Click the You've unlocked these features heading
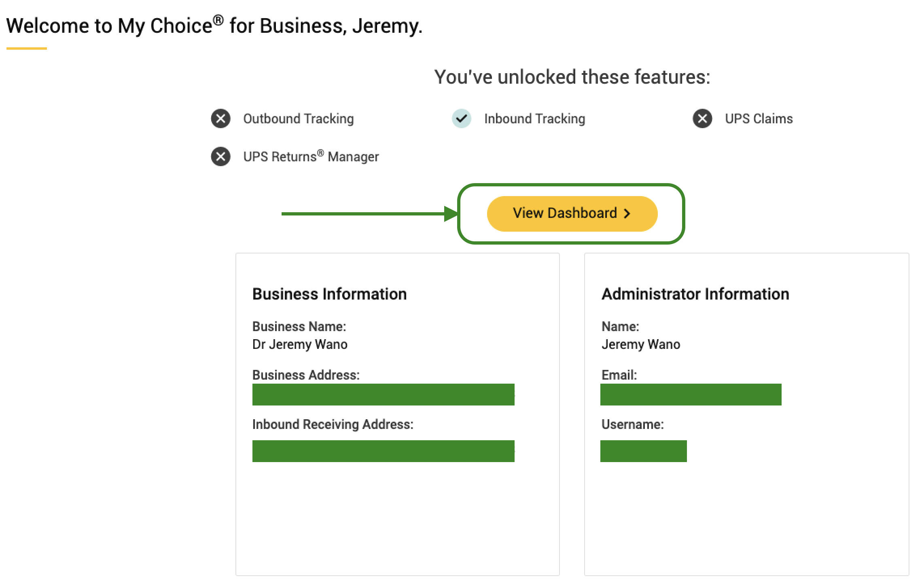This screenshot has height=587, width=924. pos(572,77)
